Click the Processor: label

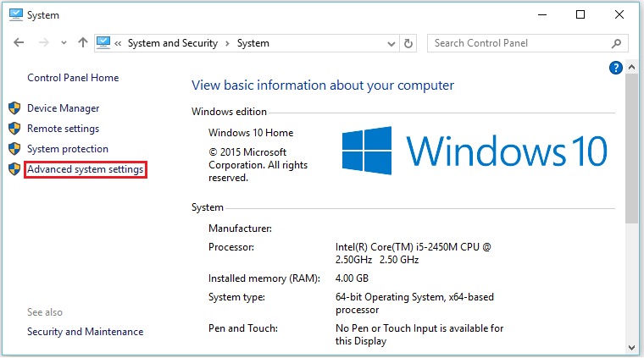pos(231,247)
